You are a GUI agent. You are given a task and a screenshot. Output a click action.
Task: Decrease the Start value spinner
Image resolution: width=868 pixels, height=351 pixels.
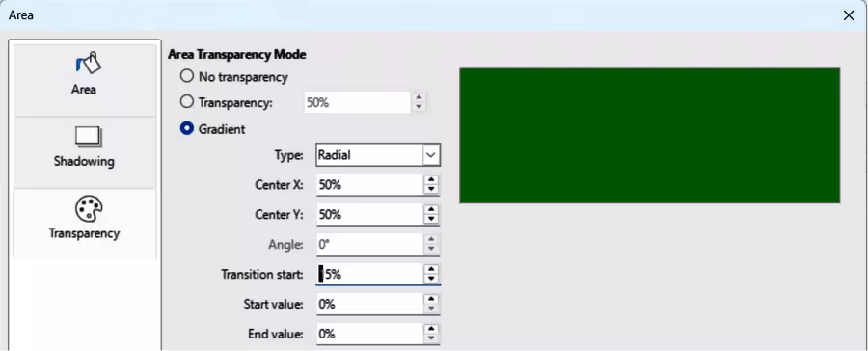(x=431, y=309)
